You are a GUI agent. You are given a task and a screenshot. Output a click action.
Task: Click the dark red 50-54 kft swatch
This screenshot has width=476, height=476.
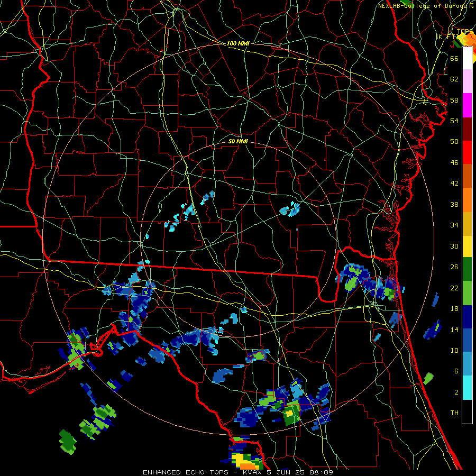coord(467,129)
